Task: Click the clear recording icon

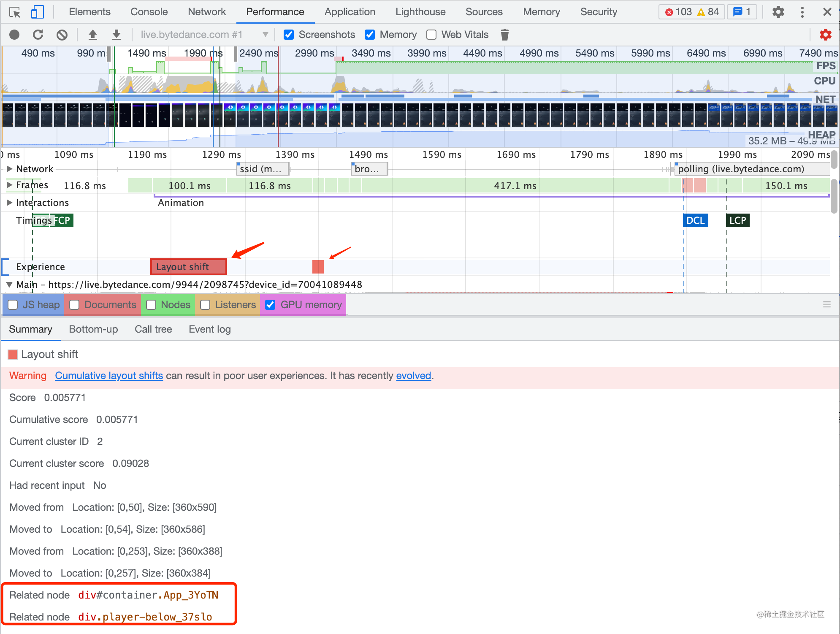Action: coord(62,35)
